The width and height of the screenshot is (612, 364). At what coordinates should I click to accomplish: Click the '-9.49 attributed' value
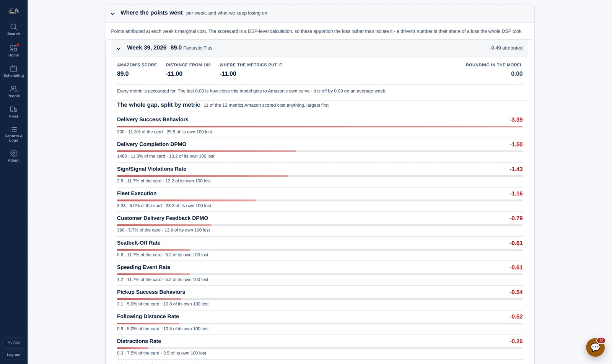506,48
